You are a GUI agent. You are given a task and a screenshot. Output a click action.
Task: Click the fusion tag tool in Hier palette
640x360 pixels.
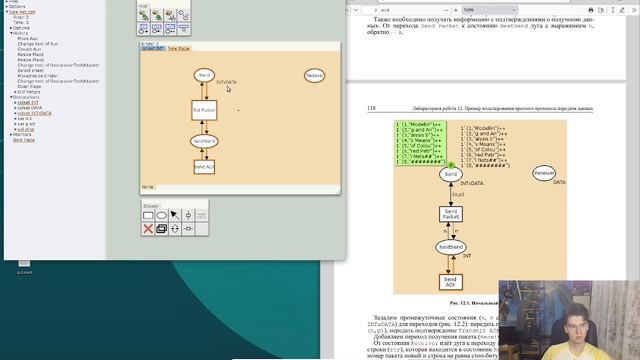(x=184, y=29)
